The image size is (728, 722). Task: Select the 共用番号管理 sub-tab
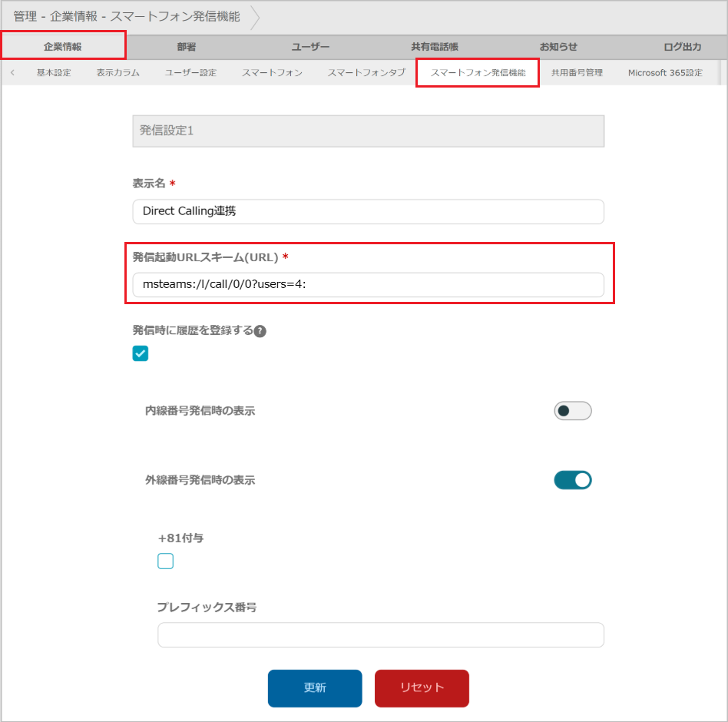click(577, 72)
